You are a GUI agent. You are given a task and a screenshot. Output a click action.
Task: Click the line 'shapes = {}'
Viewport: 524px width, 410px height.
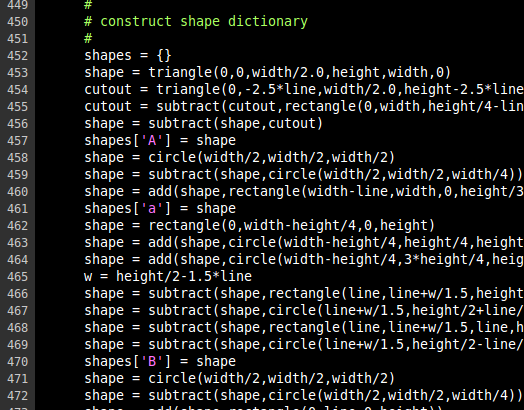[128, 55]
